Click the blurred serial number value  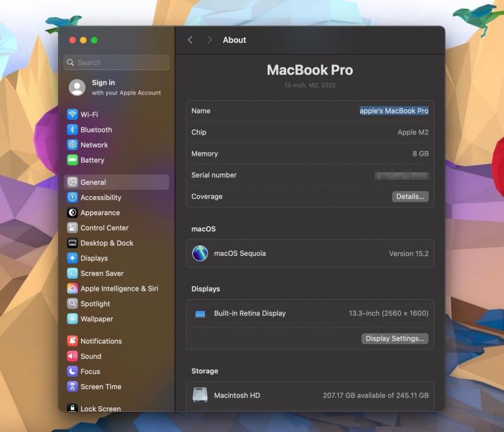pyautogui.click(x=401, y=175)
